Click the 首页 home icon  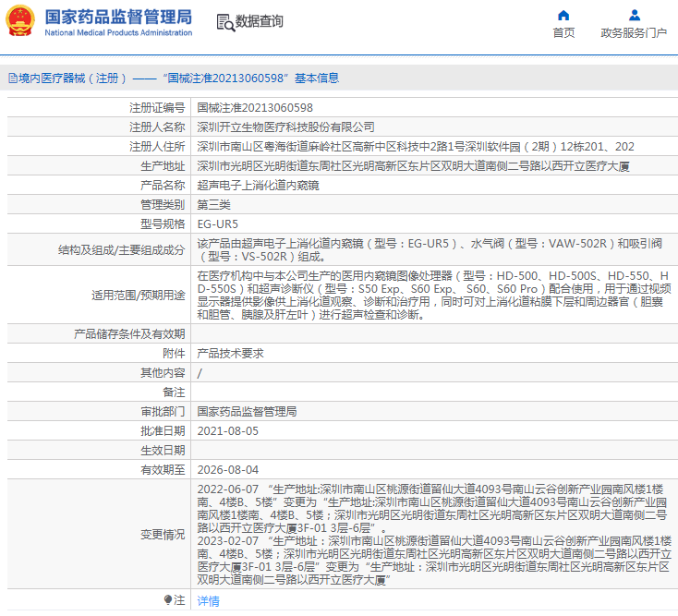(x=563, y=16)
